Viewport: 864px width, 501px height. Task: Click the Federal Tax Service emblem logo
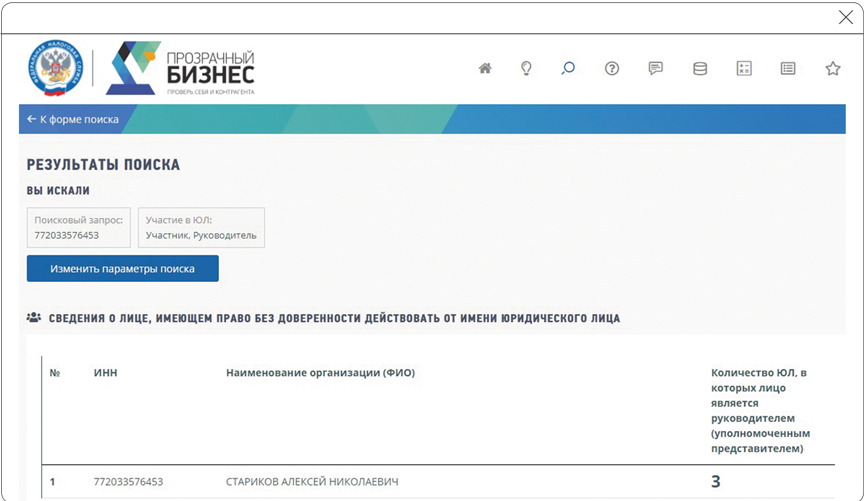[57, 68]
